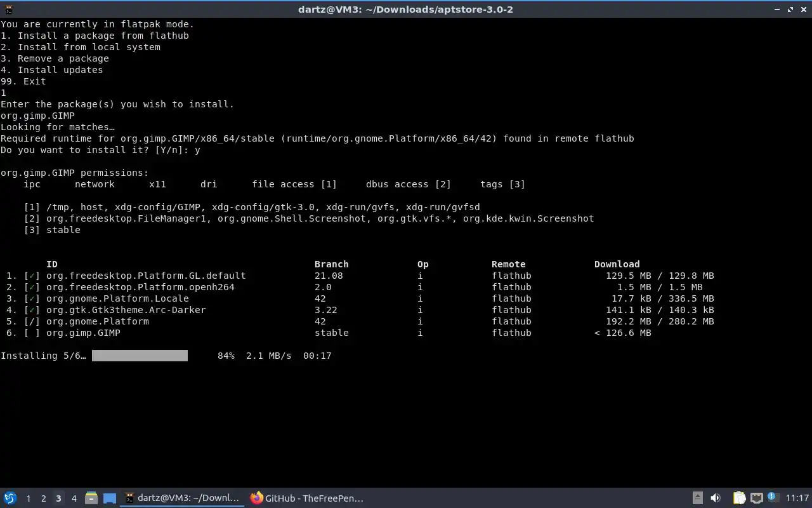Click the '21.08' branch value
Screen dimensions: 812x508
[329, 276]
